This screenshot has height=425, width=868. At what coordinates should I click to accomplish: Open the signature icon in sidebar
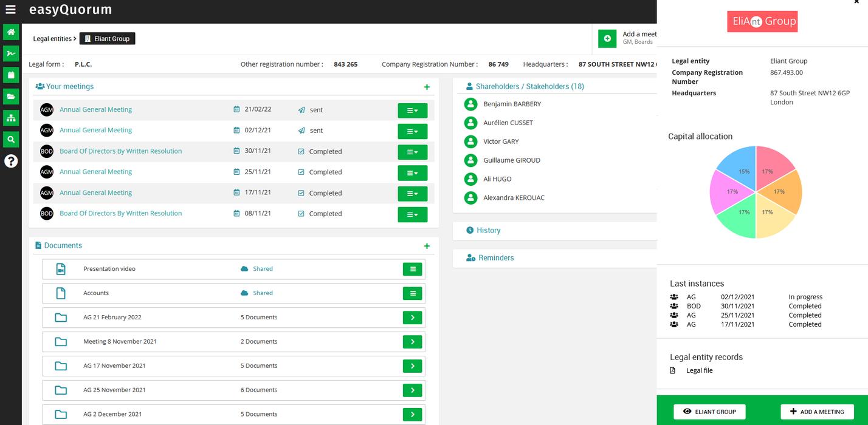tap(11, 53)
